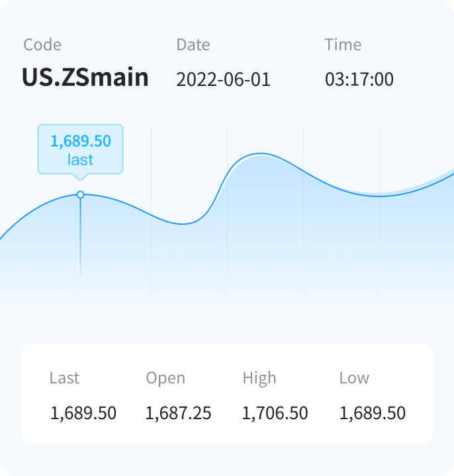
Task: Click the "Open" label in stats card
Action: point(165,378)
